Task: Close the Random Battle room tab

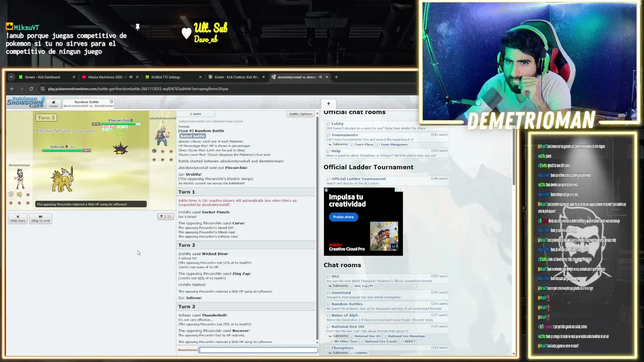Action: point(112,102)
